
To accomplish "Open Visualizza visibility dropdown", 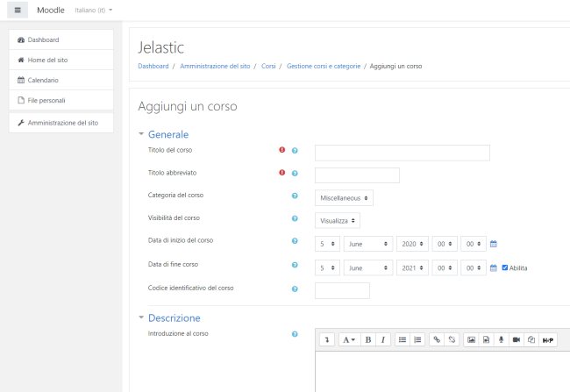I will [338, 221].
